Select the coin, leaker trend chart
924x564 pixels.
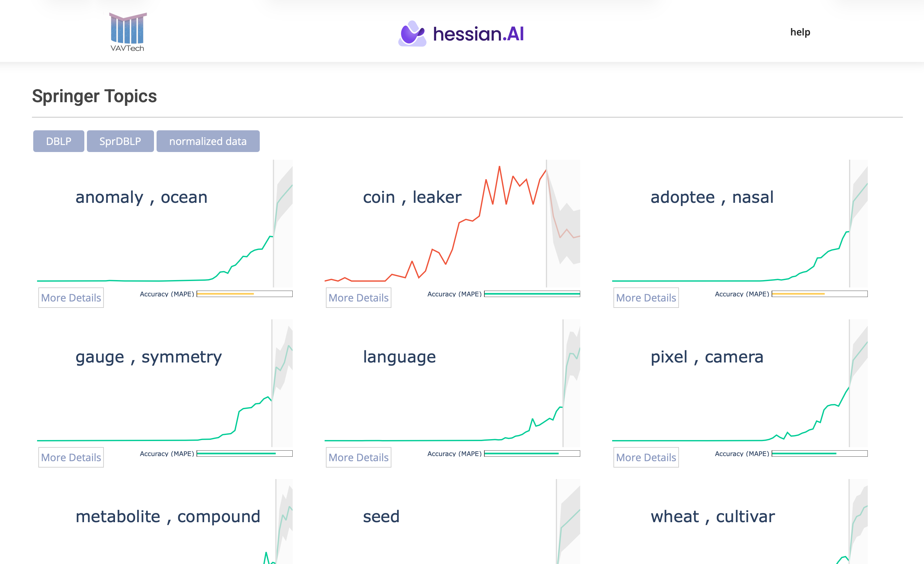(x=450, y=225)
